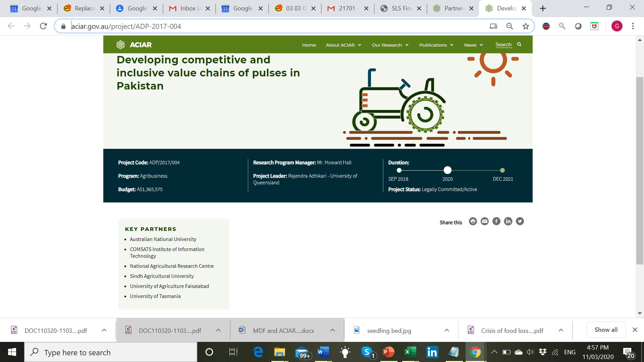The height and width of the screenshot is (362, 644).
Task: Click the volume icon in system tray
Action: point(530,352)
